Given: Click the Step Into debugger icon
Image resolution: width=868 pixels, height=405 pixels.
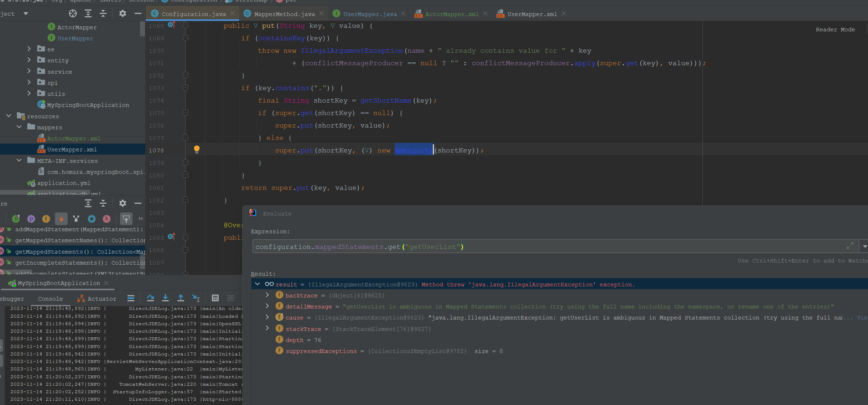Looking at the screenshot, I should (165, 298).
